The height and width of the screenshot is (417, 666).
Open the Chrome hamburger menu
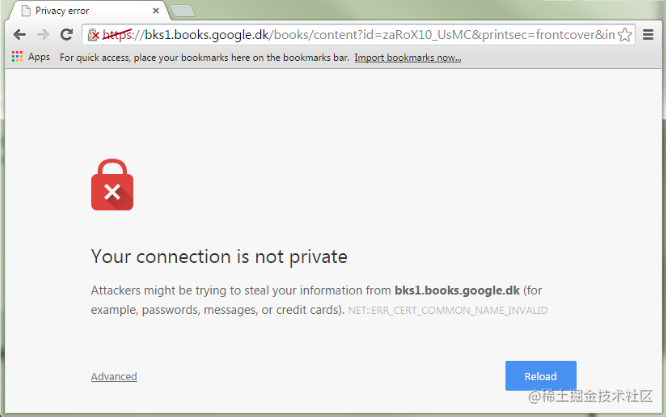coord(648,34)
